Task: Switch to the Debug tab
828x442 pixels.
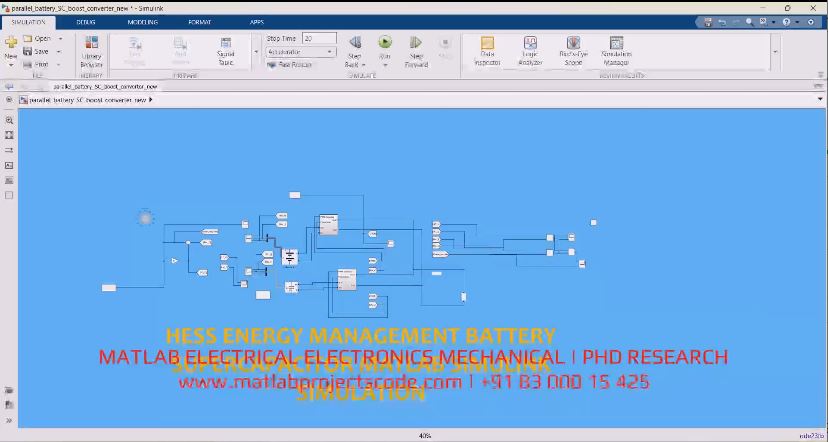Action: click(x=86, y=21)
